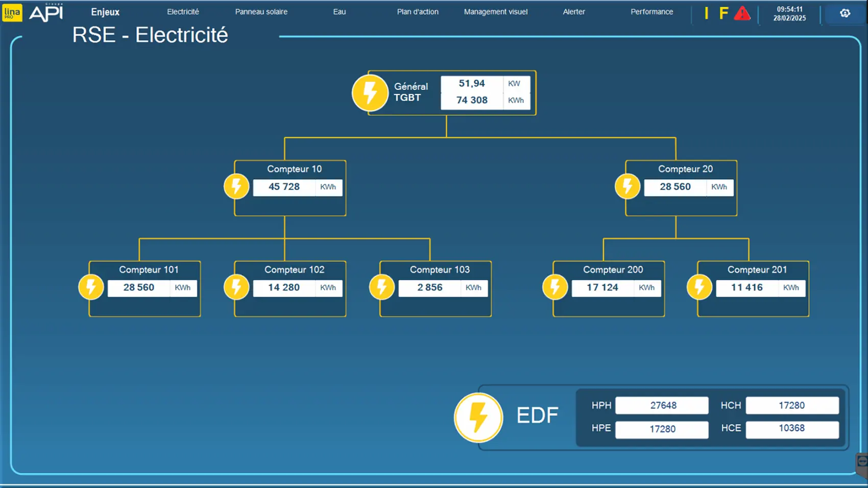868x488 pixels.
Task: Open the Eau menu item
Action: (340, 12)
